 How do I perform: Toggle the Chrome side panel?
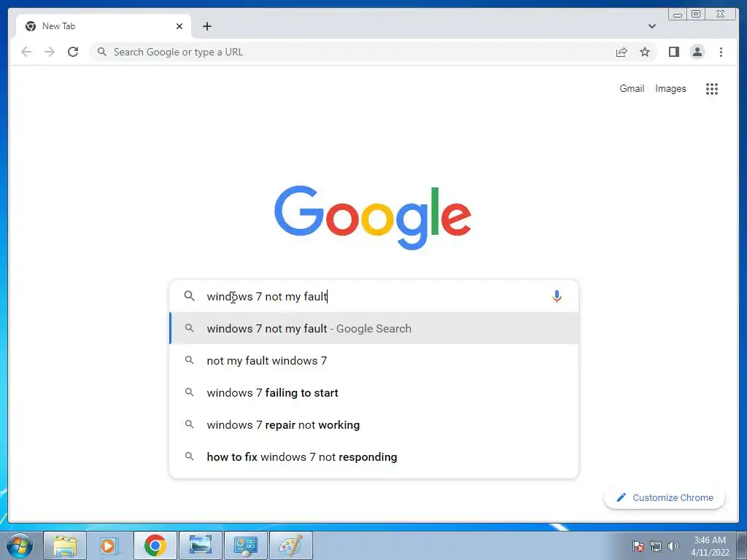point(673,52)
